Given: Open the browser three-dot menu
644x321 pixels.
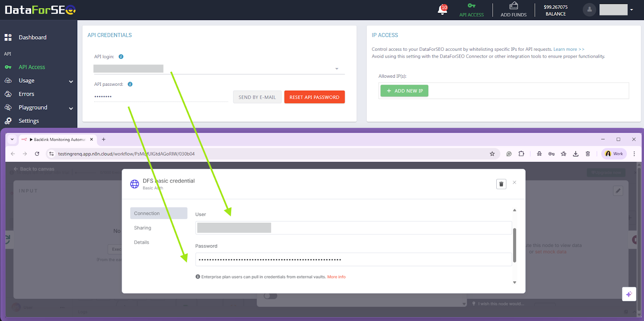Looking at the screenshot, I should tap(634, 154).
